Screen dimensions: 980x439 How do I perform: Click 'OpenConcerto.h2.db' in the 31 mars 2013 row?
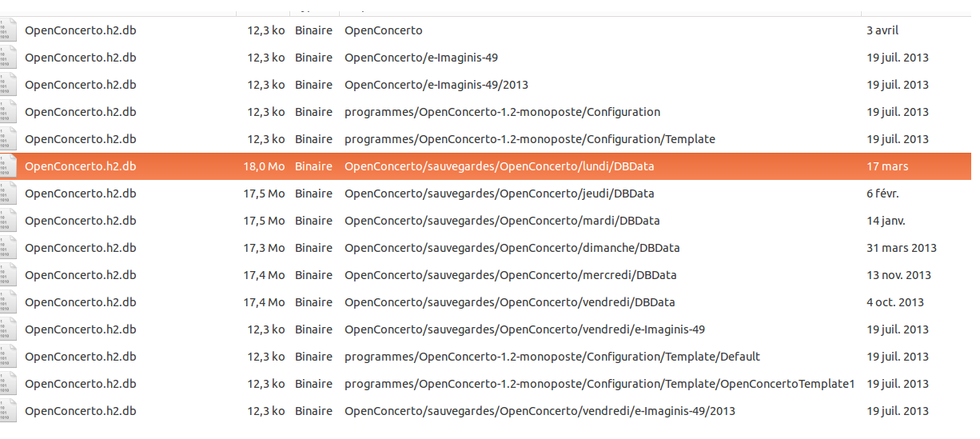click(x=81, y=248)
